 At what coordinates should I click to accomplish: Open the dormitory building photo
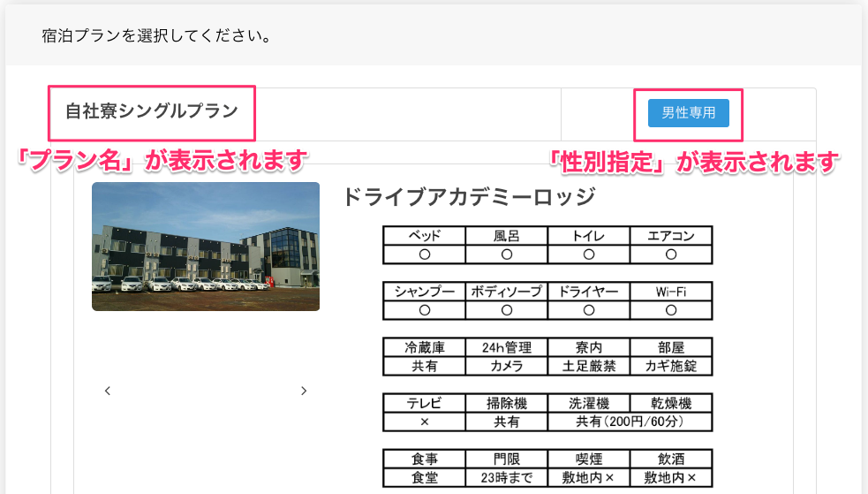pyautogui.click(x=206, y=247)
